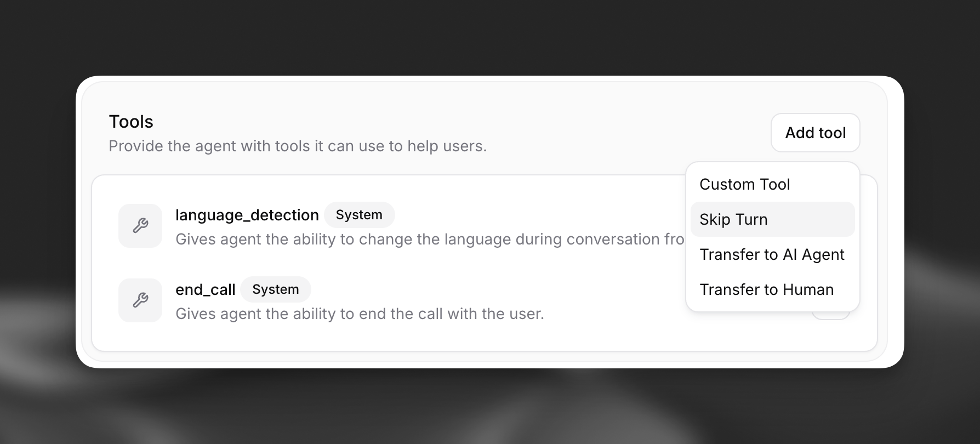Click the System badge next to end_call
Viewport: 980px width, 444px height.
(276, 289)
